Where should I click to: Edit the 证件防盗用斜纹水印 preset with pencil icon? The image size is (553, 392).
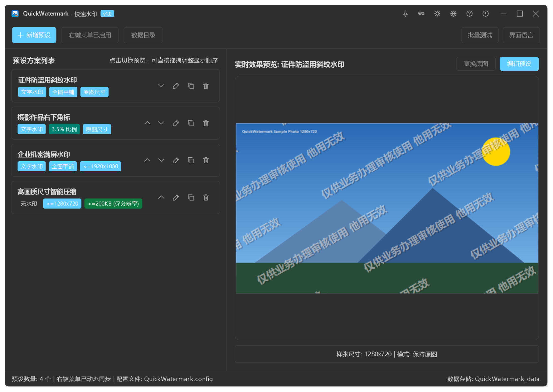click(176, 86)
